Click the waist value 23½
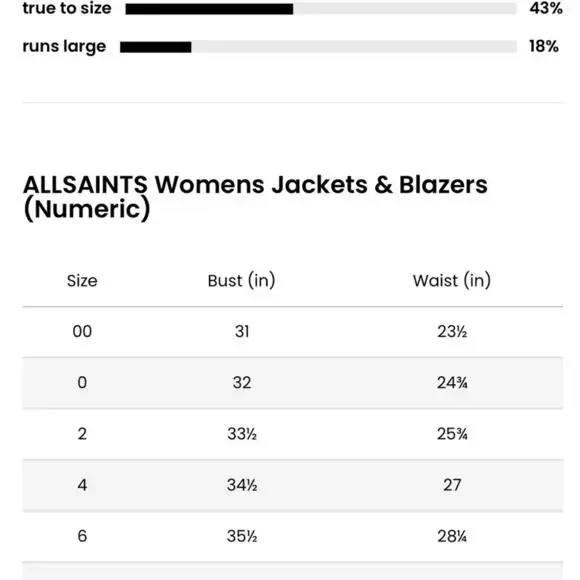Image resolution: width=580 pixels, height=580 pixels. click(452, 332)
